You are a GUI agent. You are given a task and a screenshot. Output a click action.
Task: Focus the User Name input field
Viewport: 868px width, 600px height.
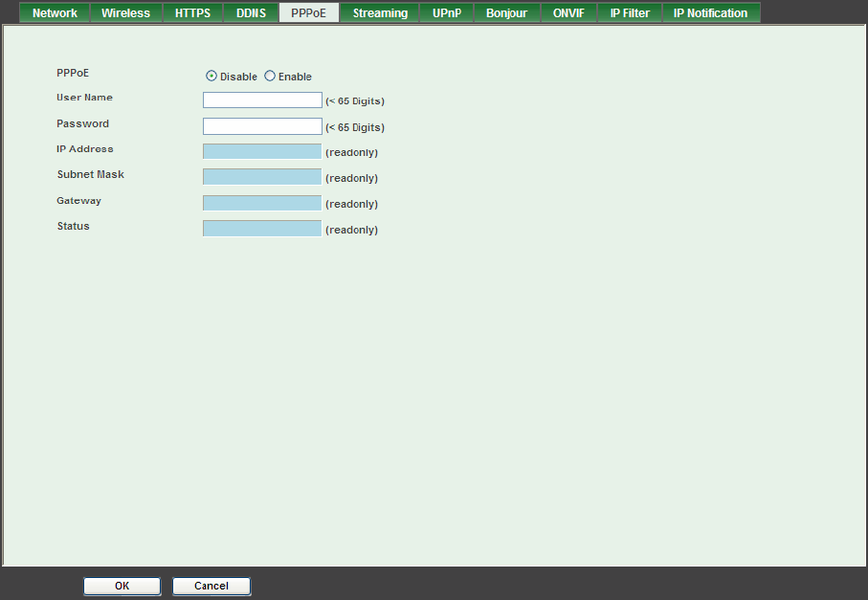262,100
